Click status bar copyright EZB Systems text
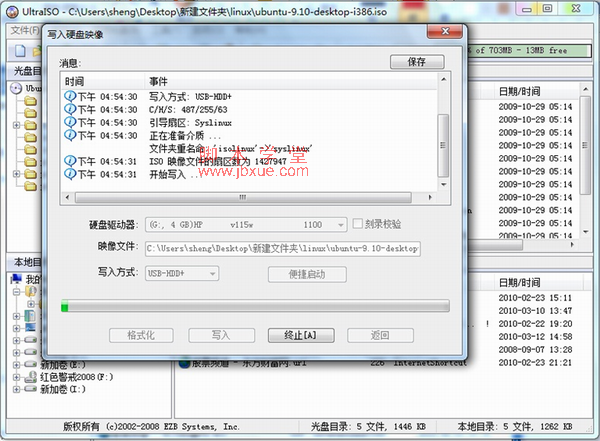 [x=151, y=426]
